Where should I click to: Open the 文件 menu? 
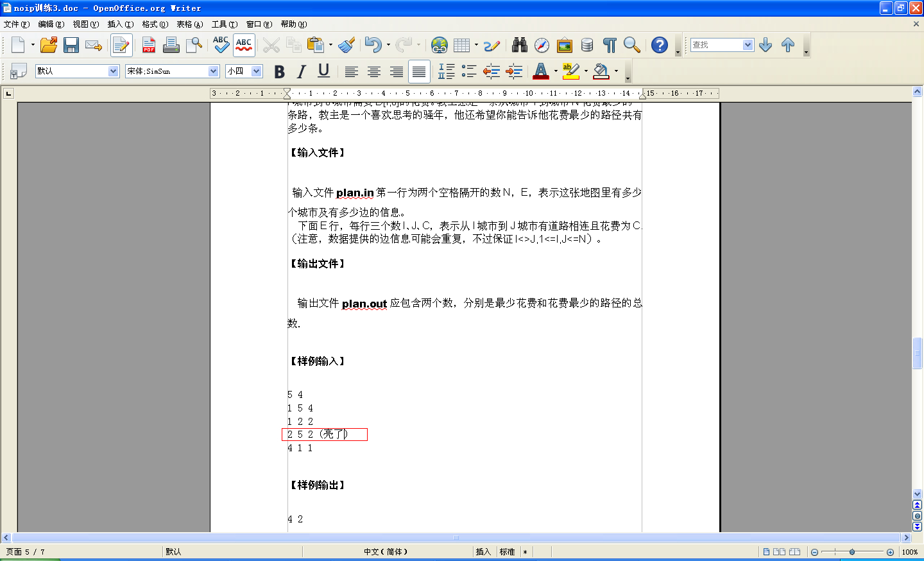(x=17, y=24)
